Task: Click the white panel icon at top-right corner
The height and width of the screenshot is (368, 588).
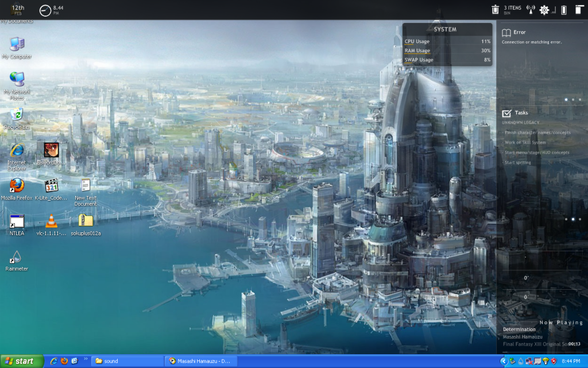Action: pyautogui.click(x=579, y=10)
